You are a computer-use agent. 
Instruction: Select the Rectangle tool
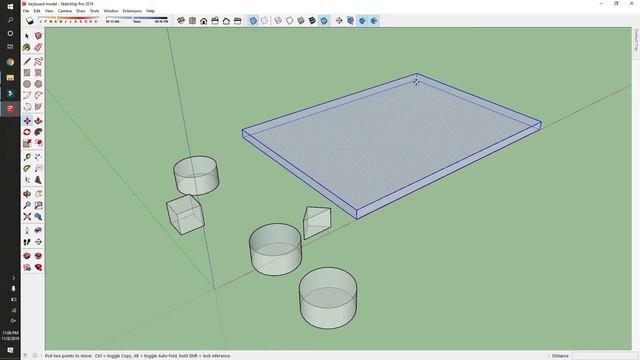point(27,73)
